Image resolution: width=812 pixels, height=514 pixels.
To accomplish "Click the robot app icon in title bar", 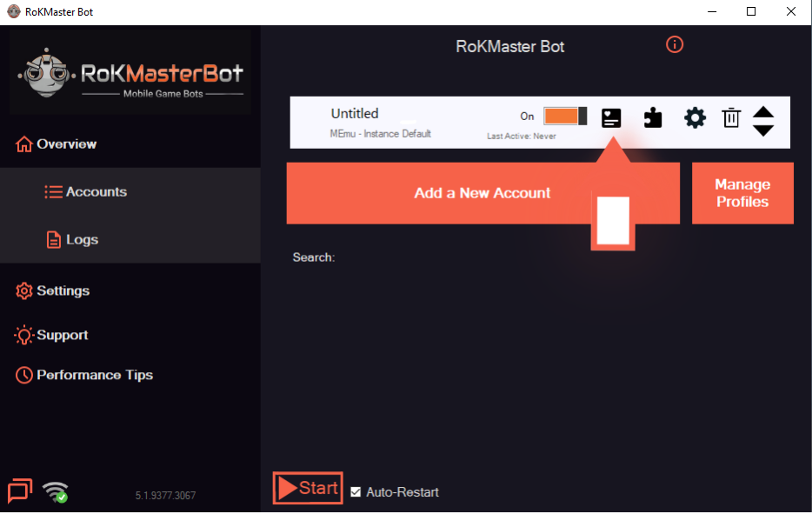I will click(x=14, y=11).
